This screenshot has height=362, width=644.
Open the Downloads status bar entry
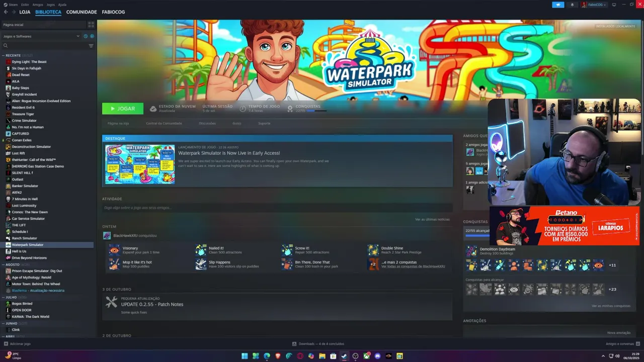click(318, 344)
